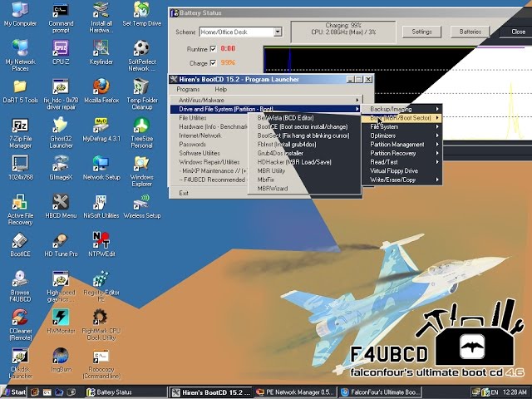The height and width of the screenshot is (399, 532).
Task: Switch to FalconFour's Ultimate Boot taskbar button
Action: (x=380, y=392)
